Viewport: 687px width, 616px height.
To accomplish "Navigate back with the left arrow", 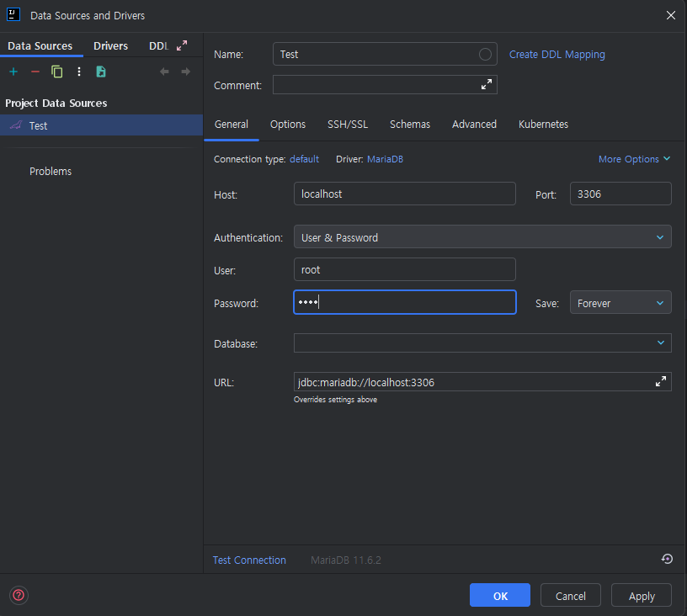I will pyautogui.click(x=164, y=72).
